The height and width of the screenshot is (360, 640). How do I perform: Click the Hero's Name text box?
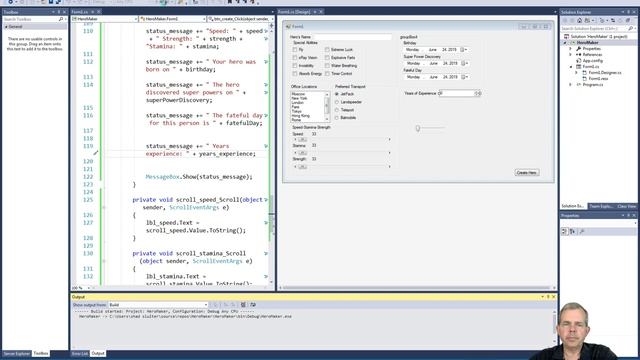pos(353,37)
